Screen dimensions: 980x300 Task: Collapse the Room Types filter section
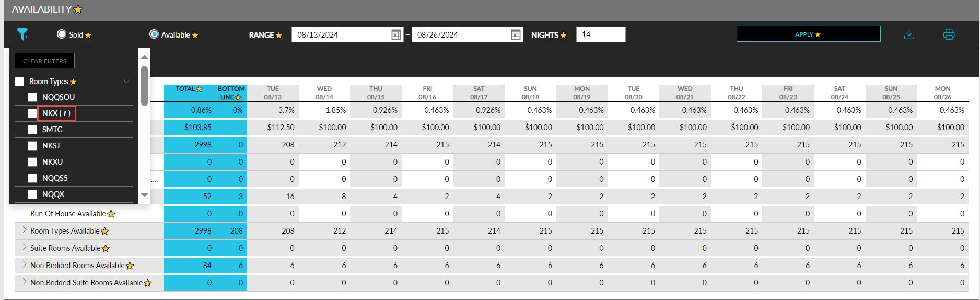click(x=126, y=82)
